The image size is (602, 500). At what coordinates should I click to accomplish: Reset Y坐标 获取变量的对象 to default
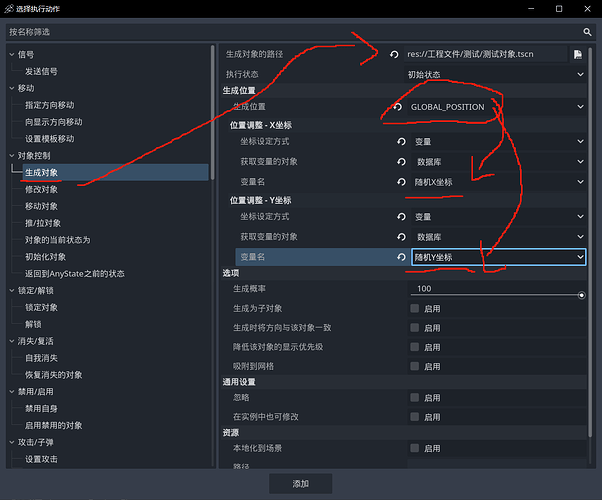pos(399,237)
